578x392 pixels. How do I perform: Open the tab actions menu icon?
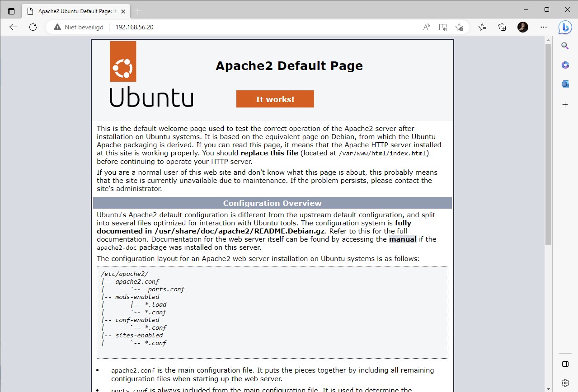11,11
